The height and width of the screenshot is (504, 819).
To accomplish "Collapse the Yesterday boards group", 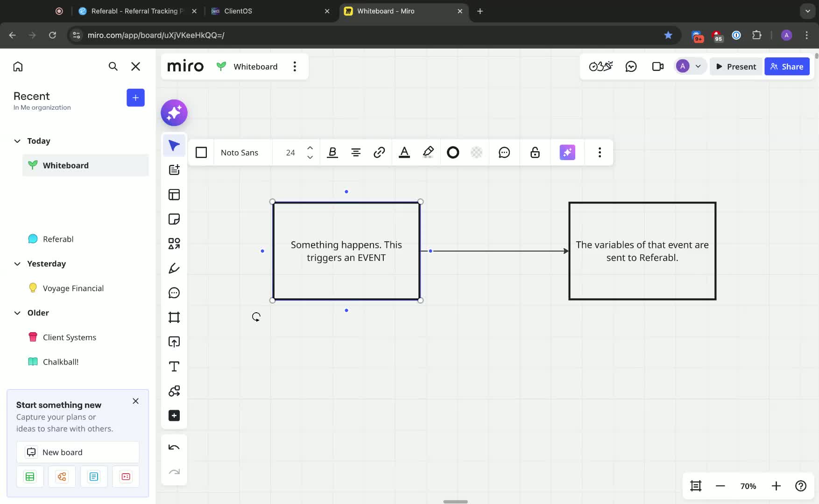I will pyautogui.click(x=17, y=264).
